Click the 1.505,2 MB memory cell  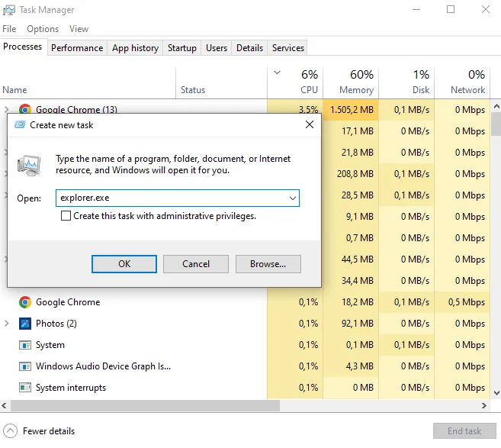(351, 110)
